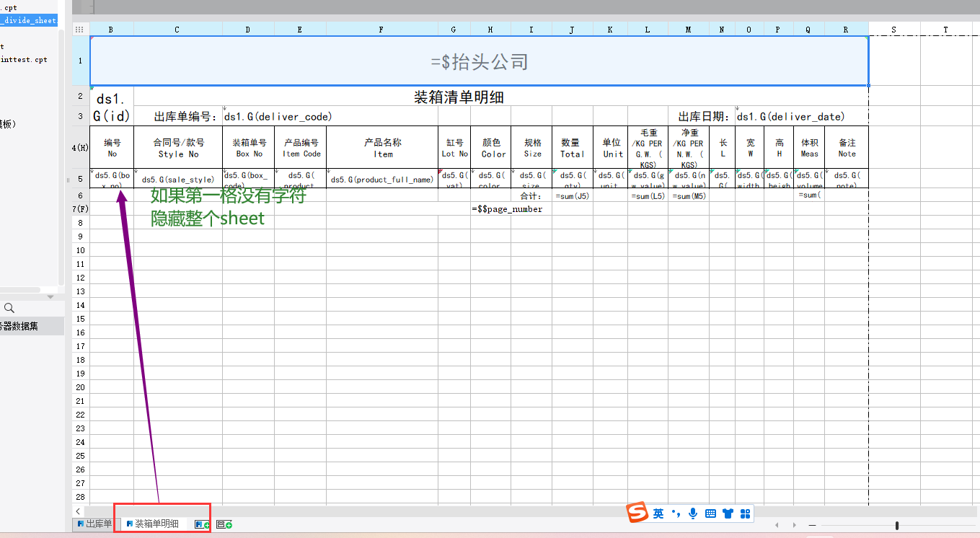Click the select-all grid corner icon

pos(80,30)
